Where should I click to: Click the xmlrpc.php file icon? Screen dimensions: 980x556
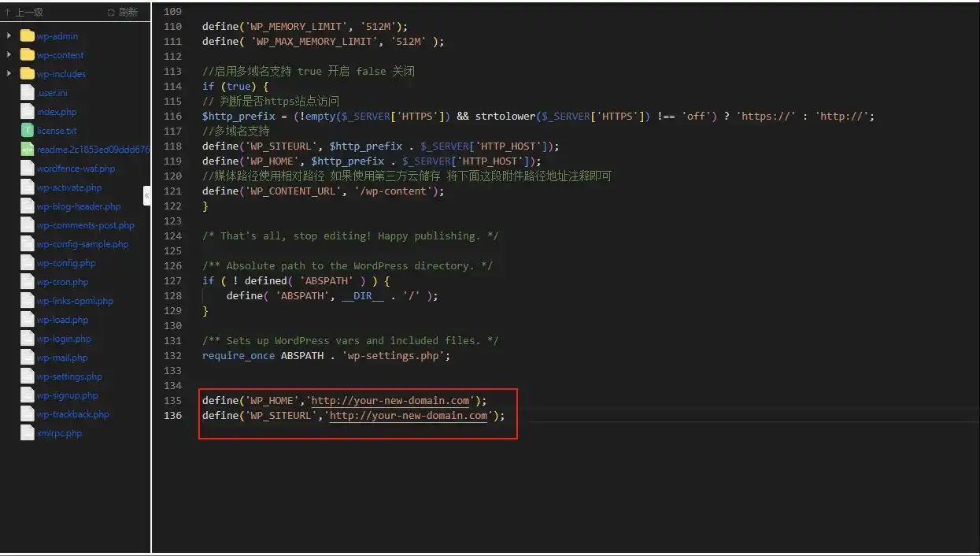28,433
